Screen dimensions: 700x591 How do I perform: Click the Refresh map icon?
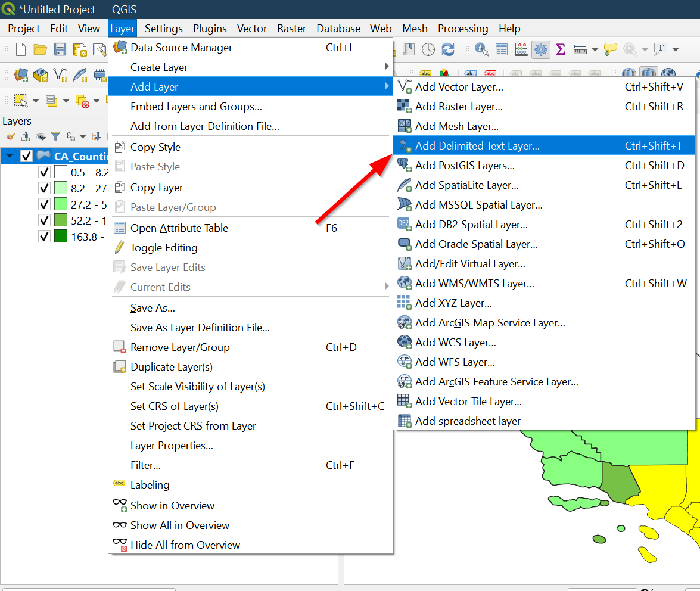447,49
